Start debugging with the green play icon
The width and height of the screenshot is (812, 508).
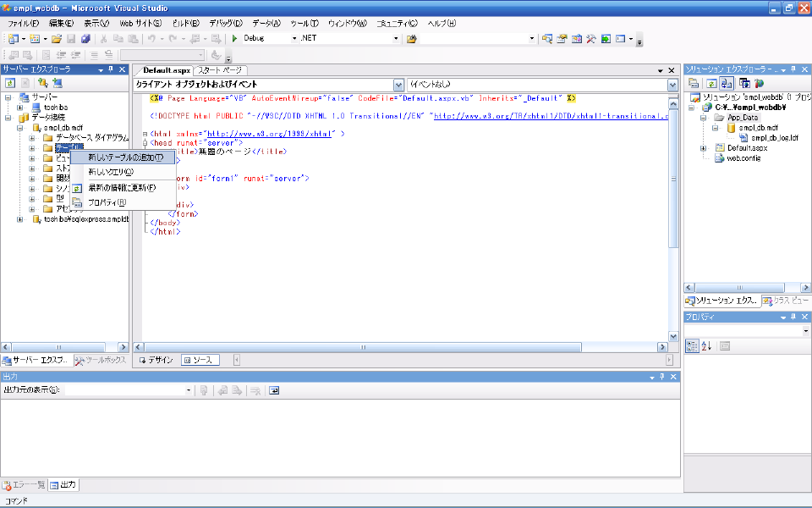click(x=234, y=38)
